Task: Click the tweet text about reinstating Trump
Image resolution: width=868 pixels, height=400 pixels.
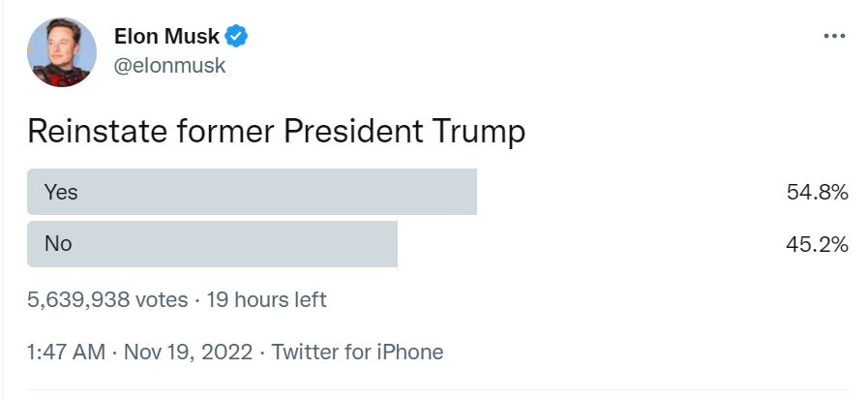Action: (276, 132)
